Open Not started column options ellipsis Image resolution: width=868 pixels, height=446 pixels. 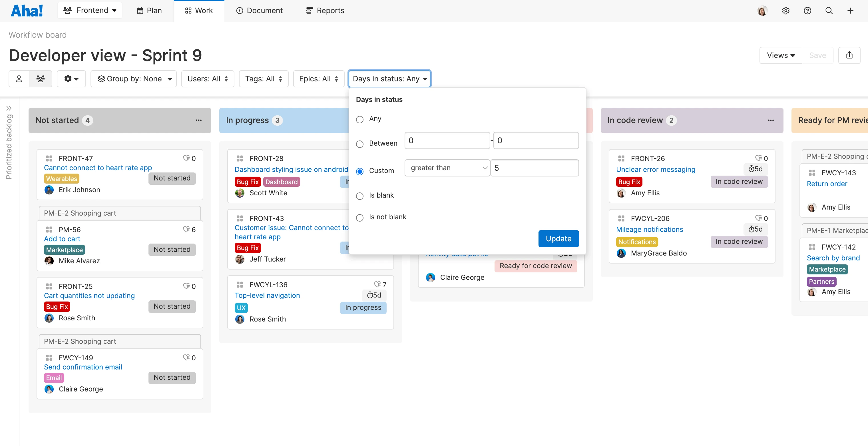[x=198, y=120]
